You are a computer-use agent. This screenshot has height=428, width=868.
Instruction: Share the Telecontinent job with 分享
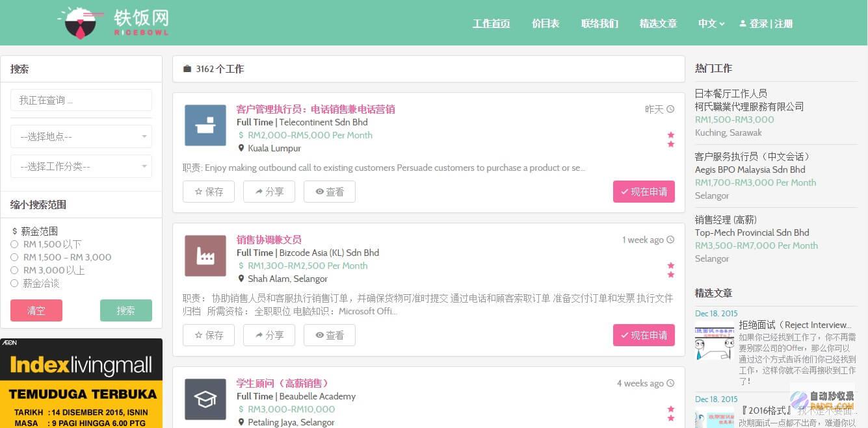269,192
